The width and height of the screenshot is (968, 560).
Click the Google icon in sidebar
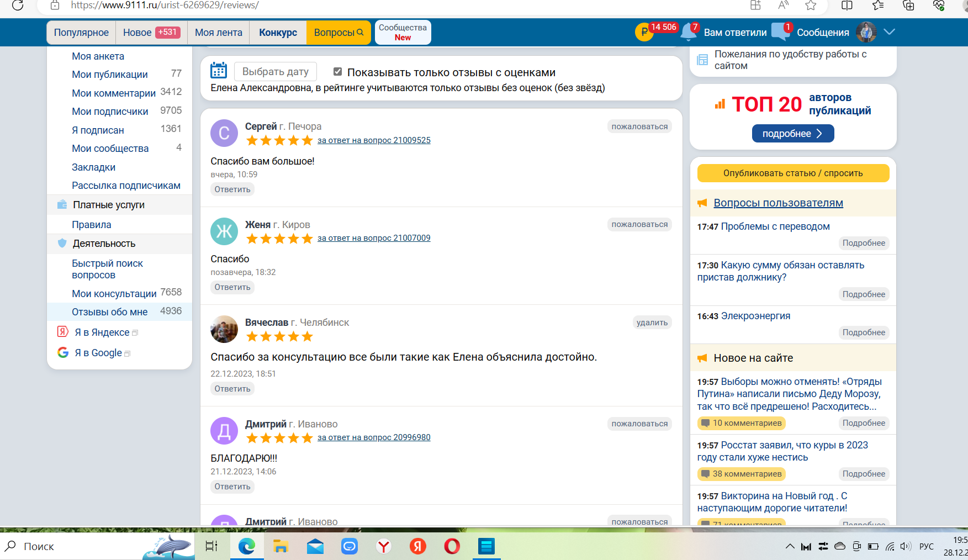pos(63,352)
